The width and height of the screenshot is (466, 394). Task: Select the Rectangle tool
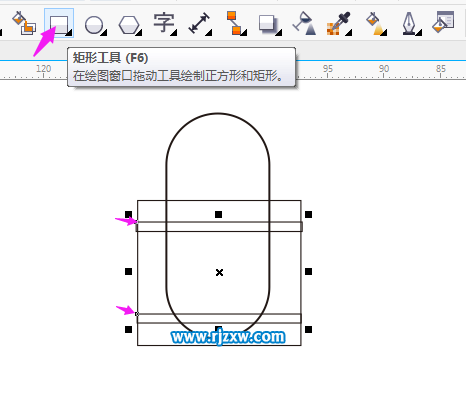[x=59, y=24]
